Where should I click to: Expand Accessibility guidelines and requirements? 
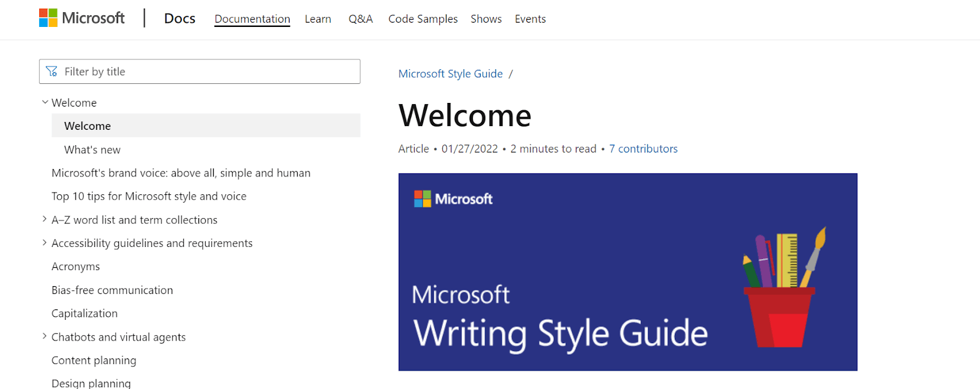point(45,243)
